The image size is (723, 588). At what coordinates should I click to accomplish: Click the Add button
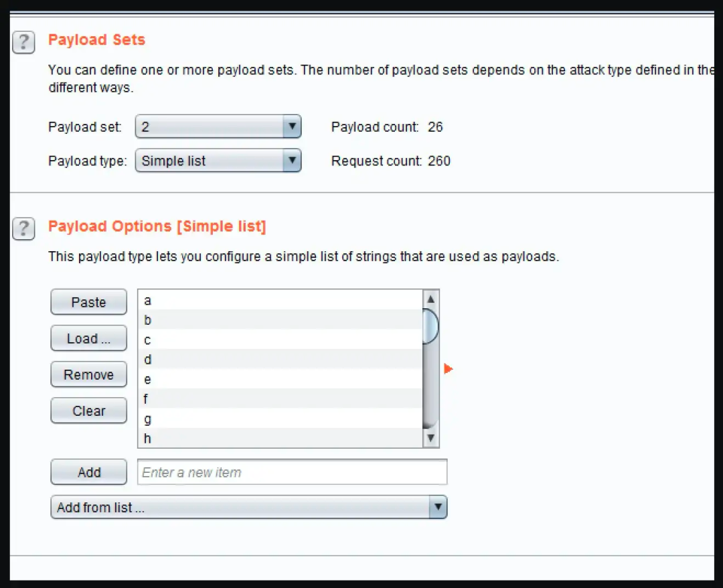(x=88, y=471)
